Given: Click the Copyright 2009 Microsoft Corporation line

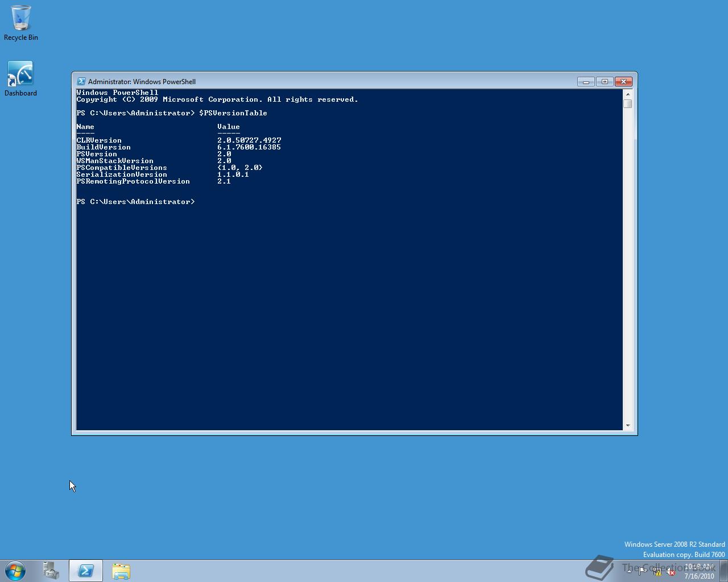Looking at the screenshot, I should pos(217,99).
